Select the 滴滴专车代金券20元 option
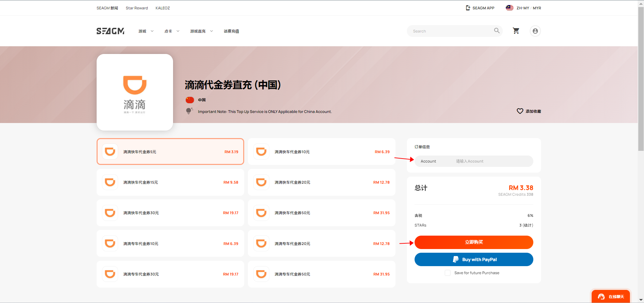Screen dimensions: 644x303 322,243
